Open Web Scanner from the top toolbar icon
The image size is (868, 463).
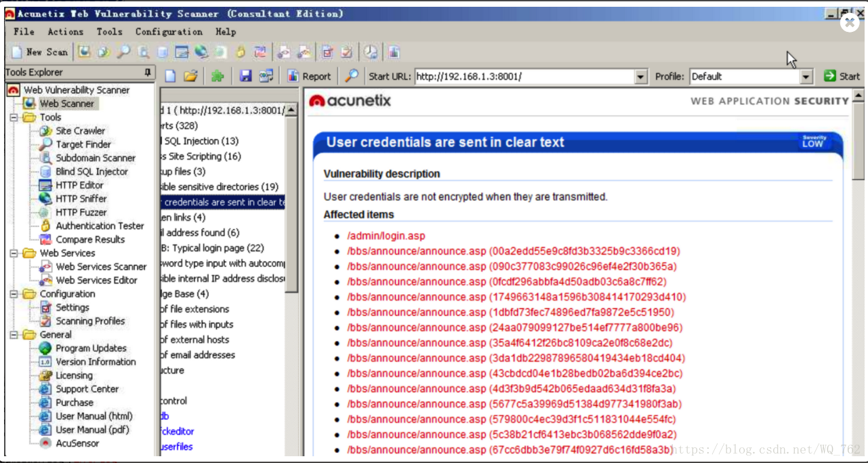84,52
